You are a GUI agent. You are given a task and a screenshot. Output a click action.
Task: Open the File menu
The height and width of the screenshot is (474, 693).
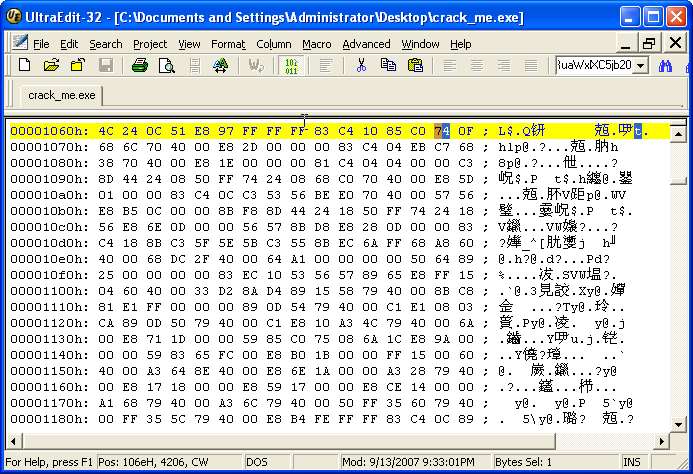[41, 44]
